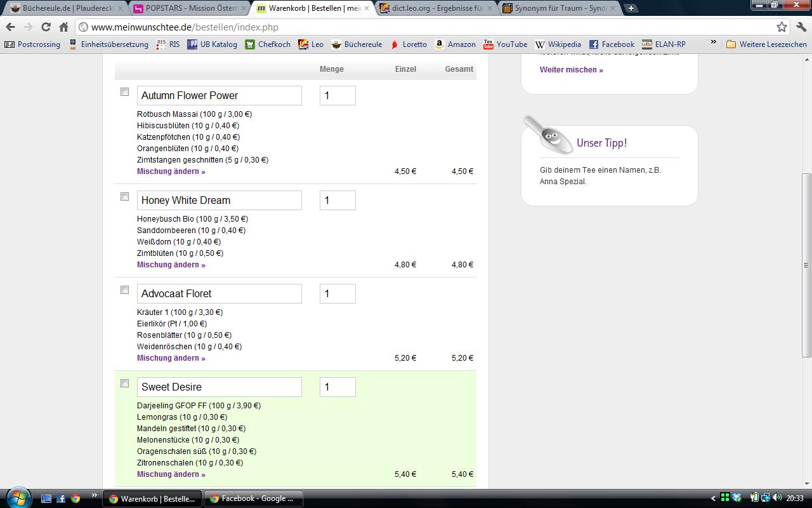Follow the Weiter mischen link
812x508 pixels.
(571, 70)
